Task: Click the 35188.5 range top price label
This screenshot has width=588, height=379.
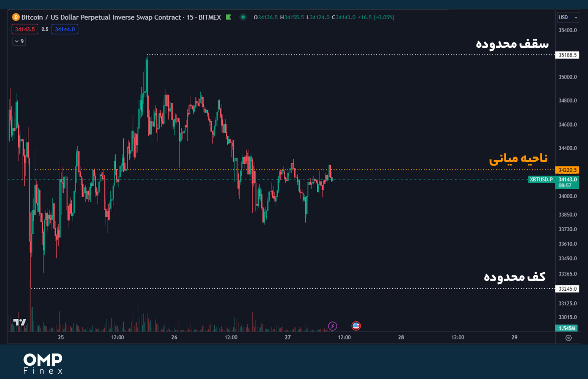Action: (567, 55)
